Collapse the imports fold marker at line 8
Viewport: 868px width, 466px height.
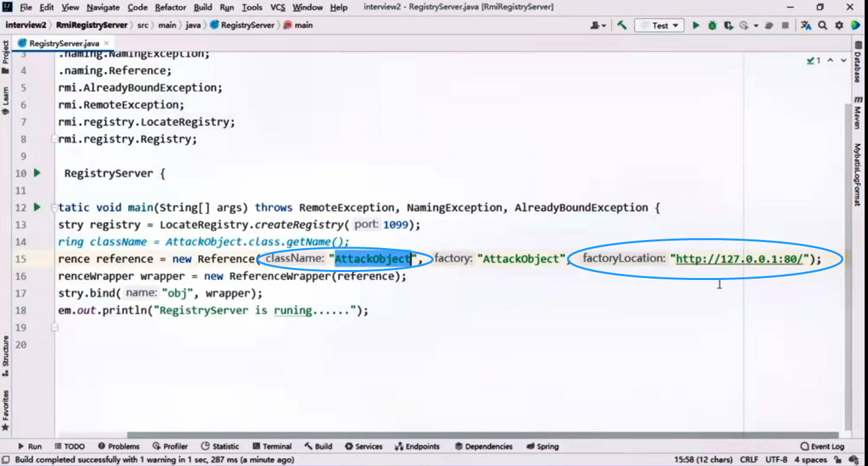pos(54,139)
